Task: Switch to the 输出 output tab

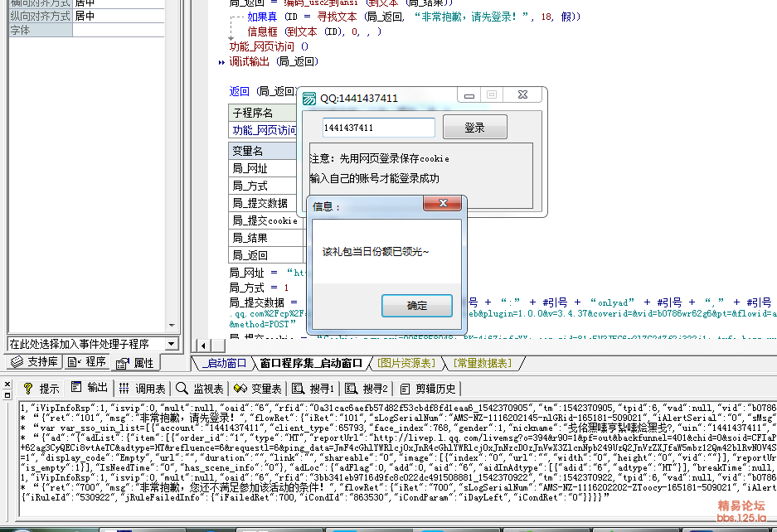Action: tap(90, 388)
